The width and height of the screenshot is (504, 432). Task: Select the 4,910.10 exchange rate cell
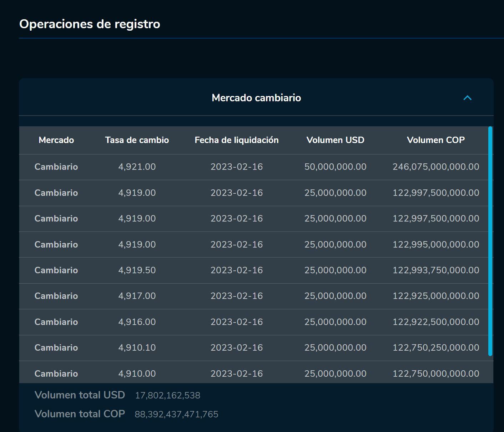pyautogui.click(x=137, y=348)
